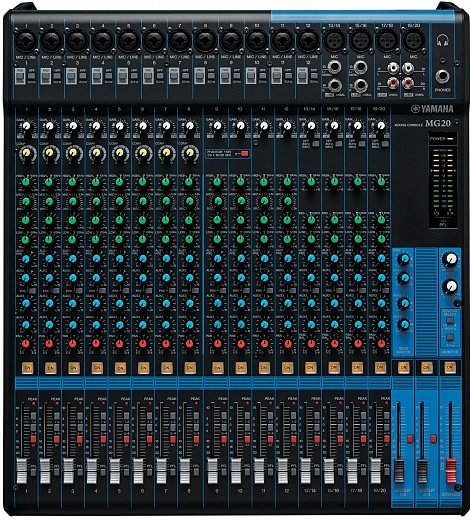This screenshot has width=470, height=520.
Task: Toggle the channel 1 ON button
Action: (x=27, y=368)
